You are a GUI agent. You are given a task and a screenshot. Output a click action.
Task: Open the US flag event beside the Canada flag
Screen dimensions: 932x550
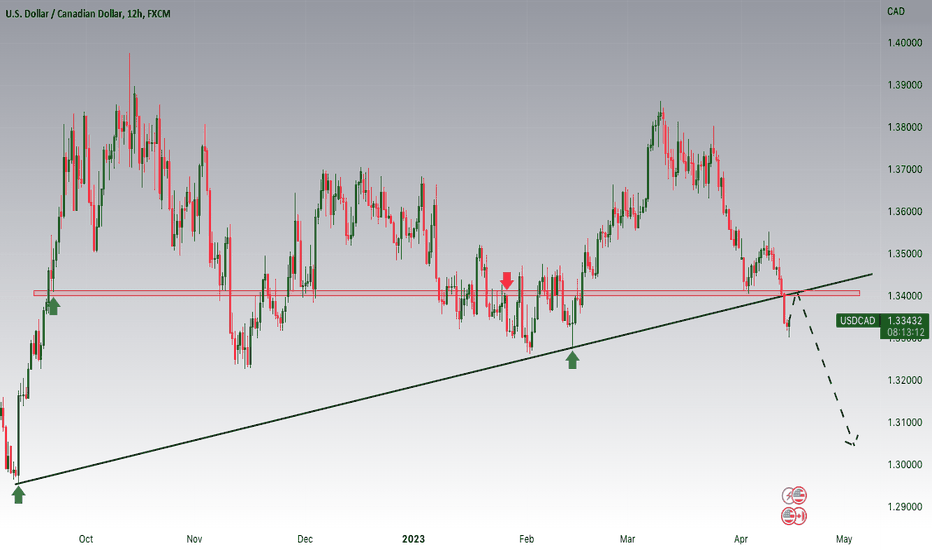tap(789, 516)
